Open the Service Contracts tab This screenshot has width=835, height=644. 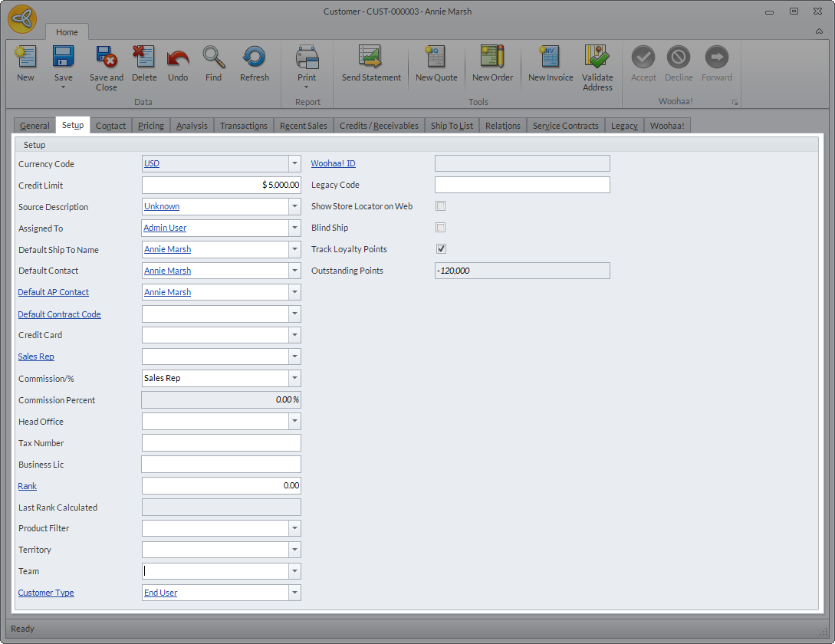click(x=565, y=126)
